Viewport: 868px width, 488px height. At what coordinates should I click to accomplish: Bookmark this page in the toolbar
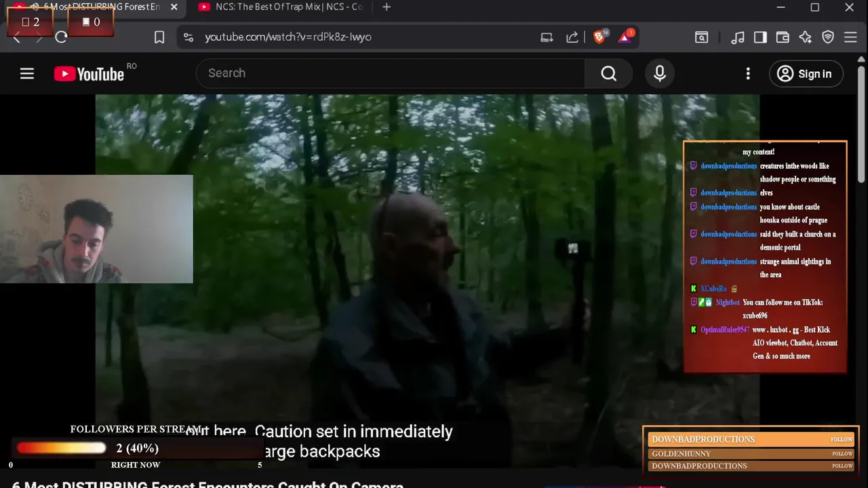[x=159, y=37]
